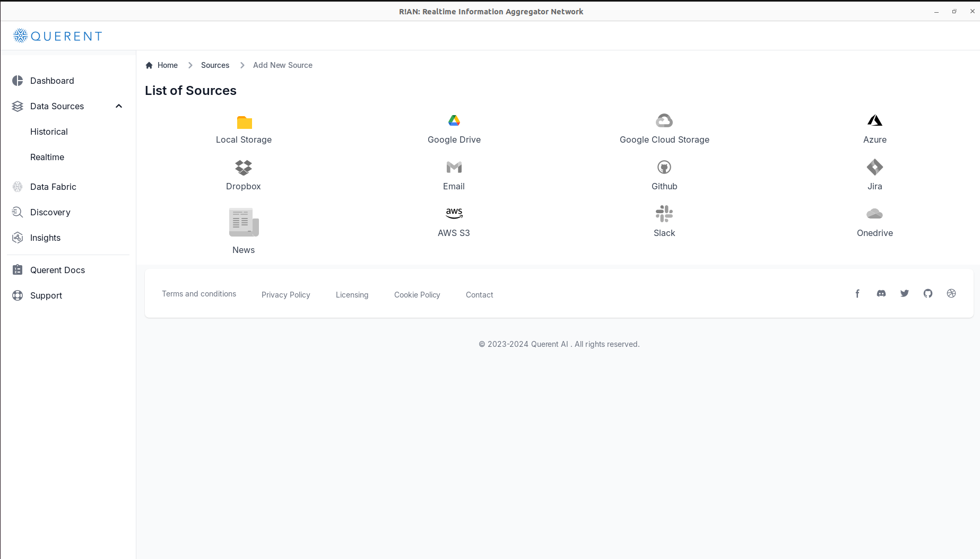Click the Email label
The height and width of the screenshot is (559, 980).
[454, 186]
